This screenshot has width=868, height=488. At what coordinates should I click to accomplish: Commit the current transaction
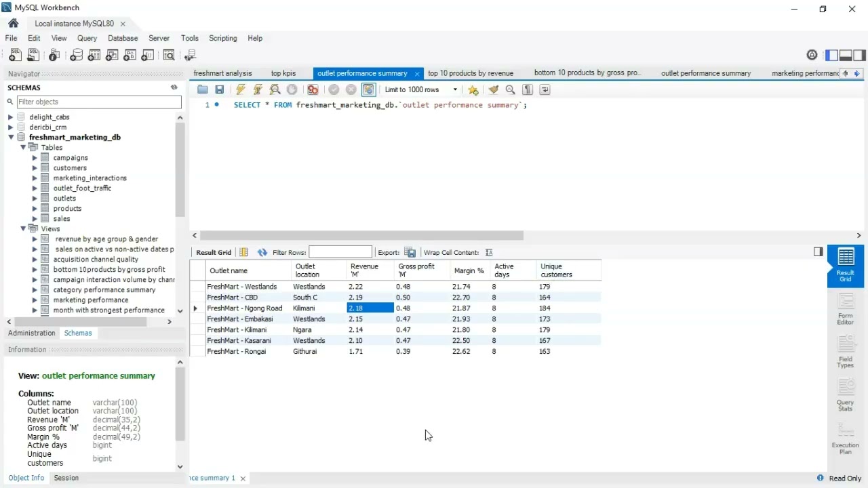(x=334, y=89)
